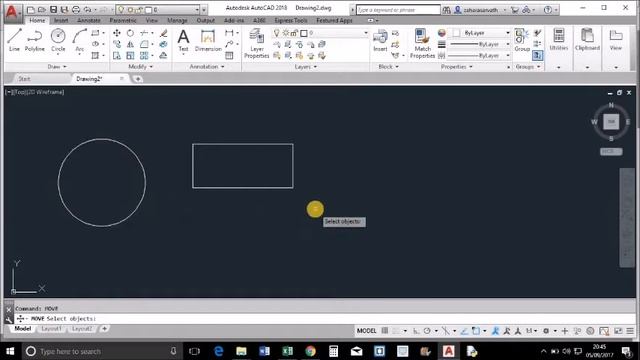
Task: Select the Dimension tool
Action: [208, 40]
